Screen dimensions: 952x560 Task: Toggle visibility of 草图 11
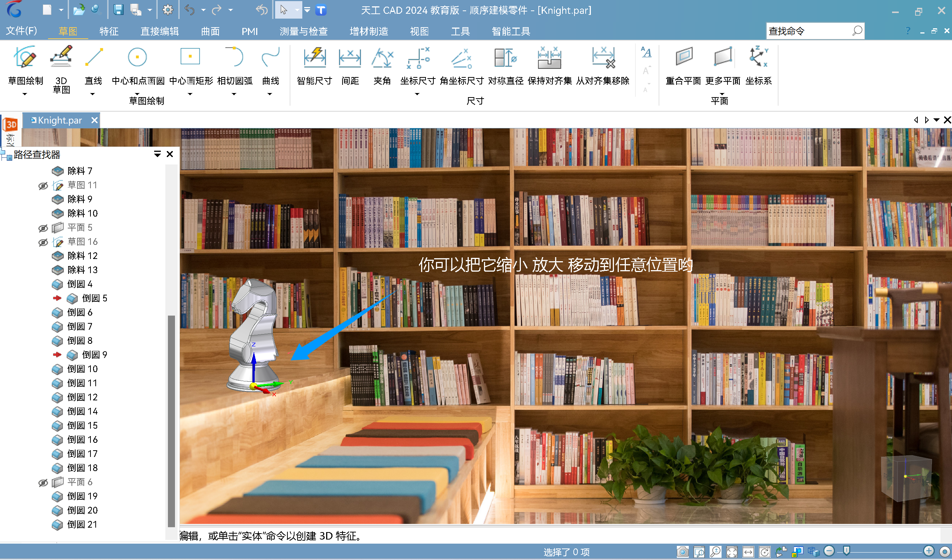point(43,185)
